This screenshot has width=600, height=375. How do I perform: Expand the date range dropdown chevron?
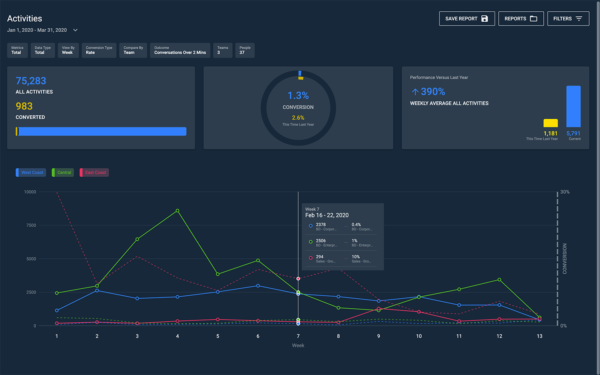pos(75,30)
